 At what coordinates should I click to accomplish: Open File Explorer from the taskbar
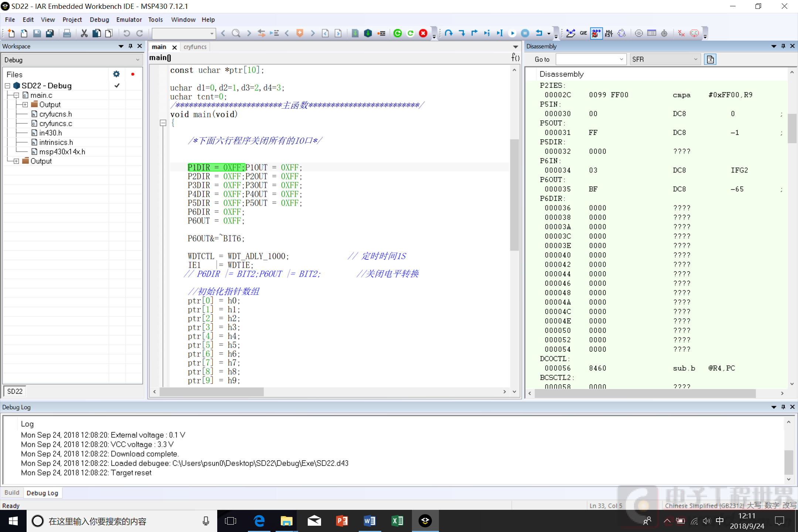point(286,521)
